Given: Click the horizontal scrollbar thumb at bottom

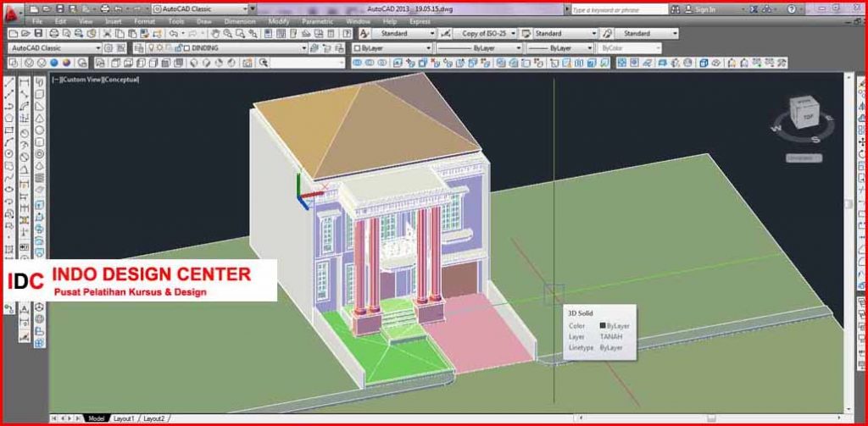Looking at the screenshot, I should (x=711, y=418).
